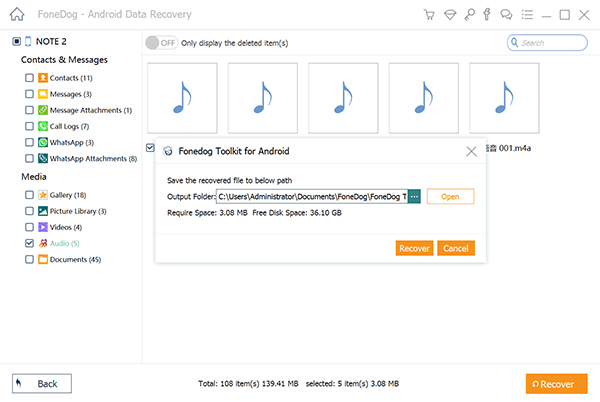
Task: Click the bottom-right Recover button
Action: click(556, 384)
